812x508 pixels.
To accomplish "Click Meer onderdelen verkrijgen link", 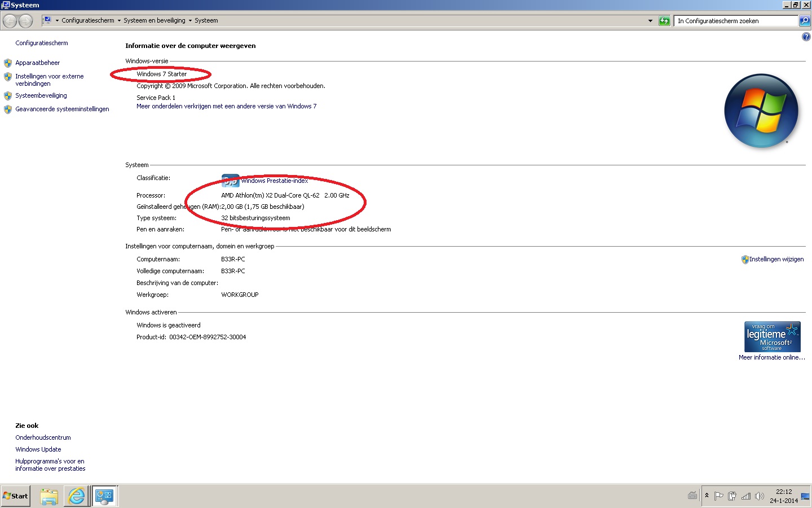I will 227,107.
